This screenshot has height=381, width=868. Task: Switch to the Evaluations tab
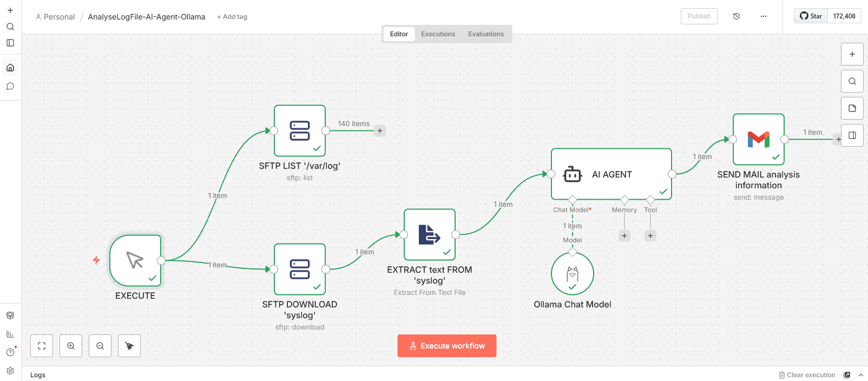click(485, 34)
